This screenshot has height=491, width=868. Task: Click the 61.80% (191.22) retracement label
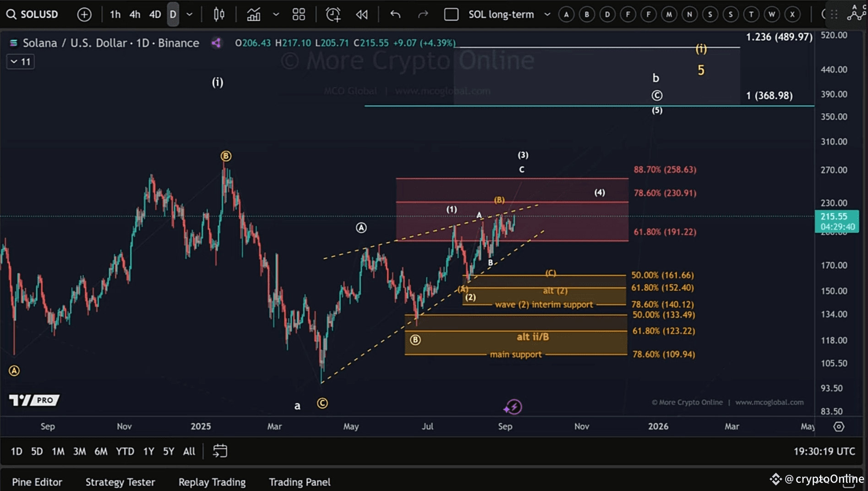coord(665,232)
